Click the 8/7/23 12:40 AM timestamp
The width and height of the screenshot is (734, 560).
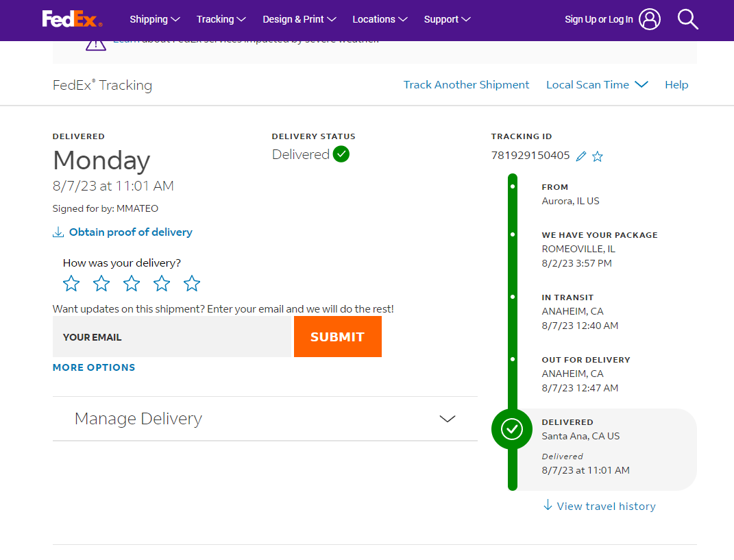(580, 326)
